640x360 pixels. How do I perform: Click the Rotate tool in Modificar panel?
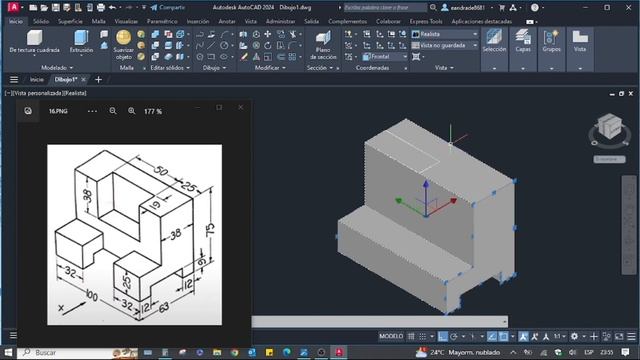point(268,45)
